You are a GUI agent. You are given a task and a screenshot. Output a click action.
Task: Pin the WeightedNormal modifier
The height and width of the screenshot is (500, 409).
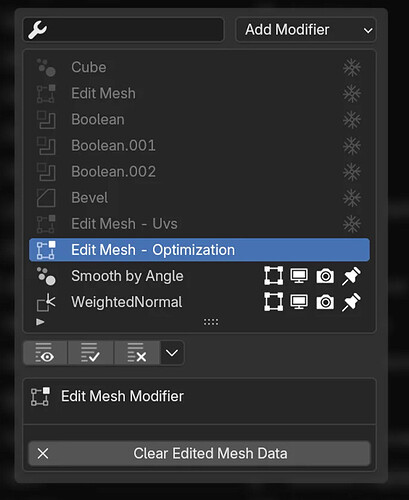point(351,302)
